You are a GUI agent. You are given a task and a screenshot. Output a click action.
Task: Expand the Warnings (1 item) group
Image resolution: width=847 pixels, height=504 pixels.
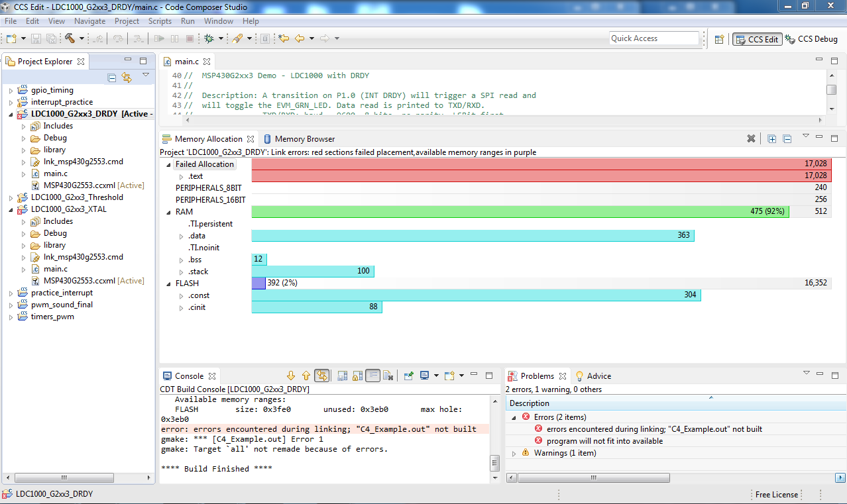(x=514, y=453)
